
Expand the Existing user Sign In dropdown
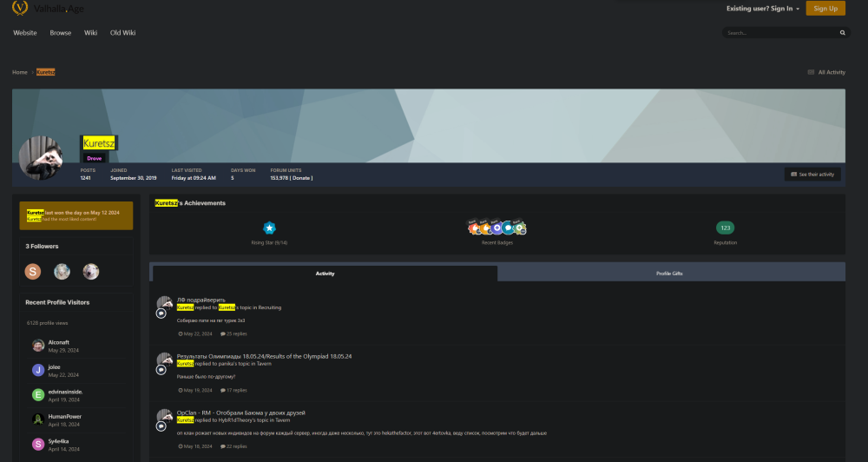[x=762, y=9]
